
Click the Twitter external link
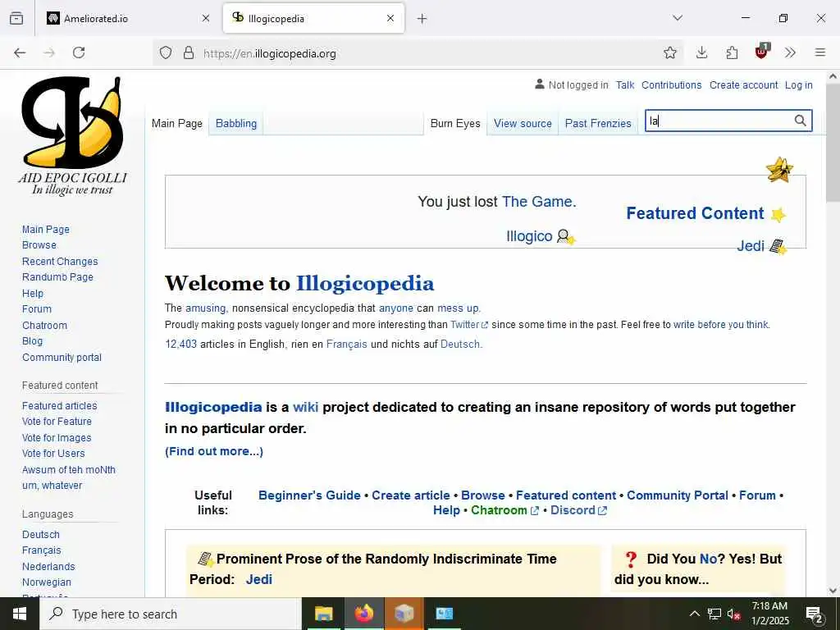(469, 325)
